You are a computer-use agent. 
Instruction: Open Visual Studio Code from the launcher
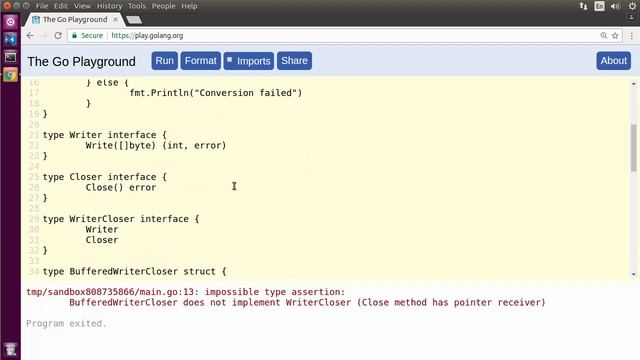click(x=10, y=39)
